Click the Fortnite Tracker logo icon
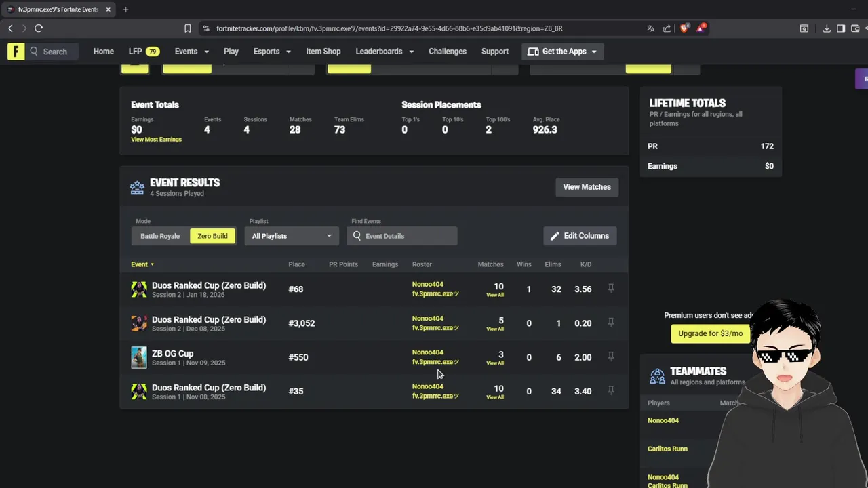The width and height of the screenshot is (868, 488). click(16, 52)
